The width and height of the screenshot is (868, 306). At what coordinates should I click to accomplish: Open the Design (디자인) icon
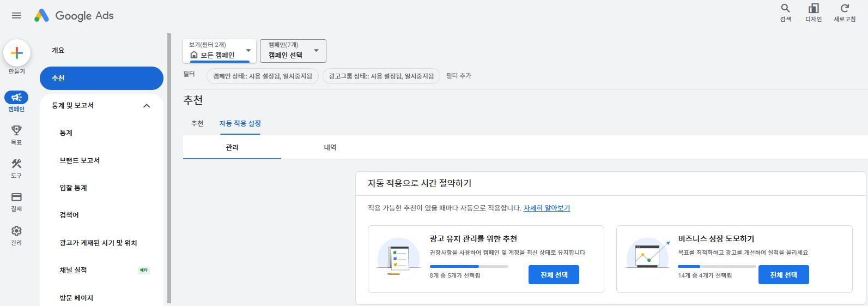point(814,9)
